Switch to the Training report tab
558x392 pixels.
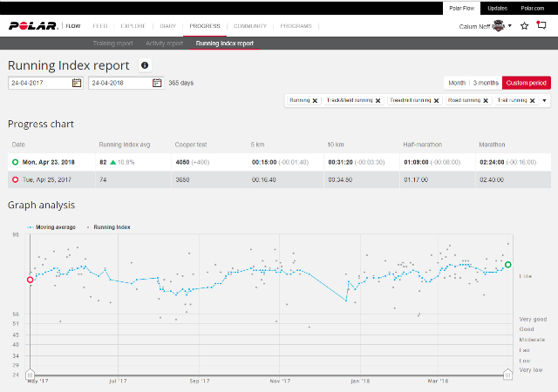[x=112, y=43]
